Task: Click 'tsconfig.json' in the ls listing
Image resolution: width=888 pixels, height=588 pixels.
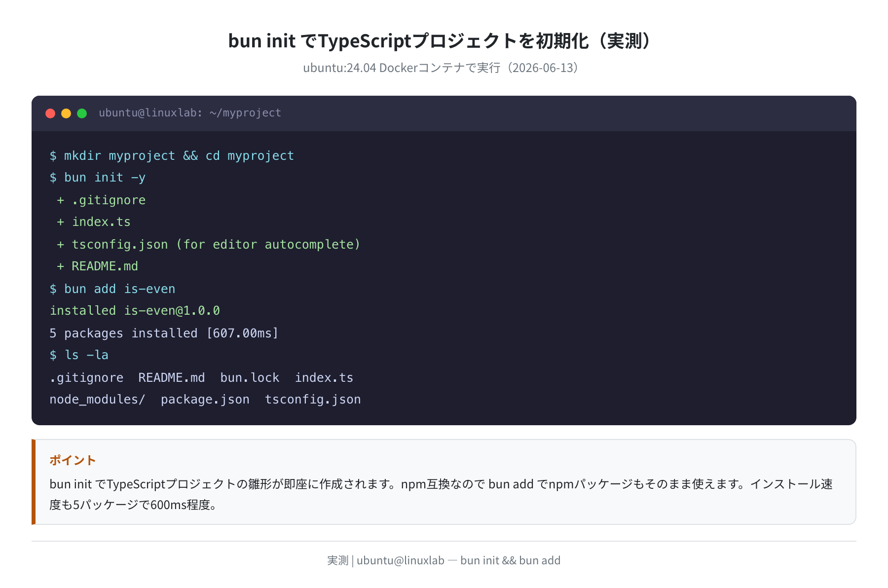Action: pyautogui.click(x=313, y=400)
